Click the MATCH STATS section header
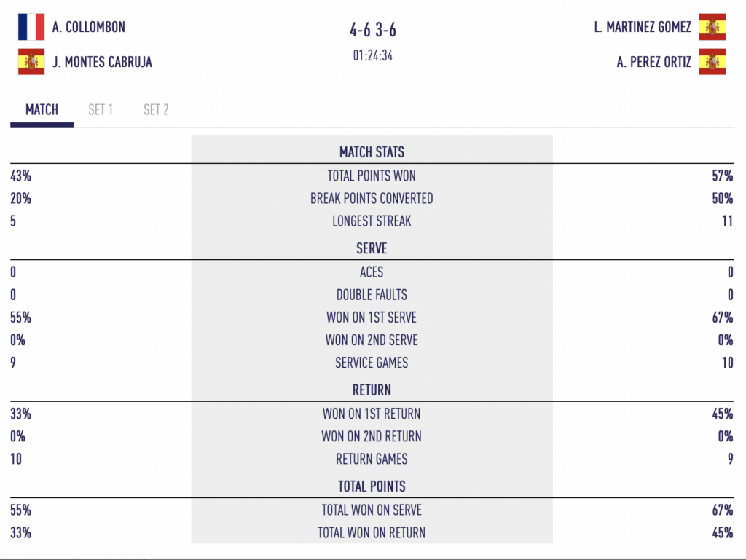The height and width of the screenshot is (560, 746). point(372,152)
